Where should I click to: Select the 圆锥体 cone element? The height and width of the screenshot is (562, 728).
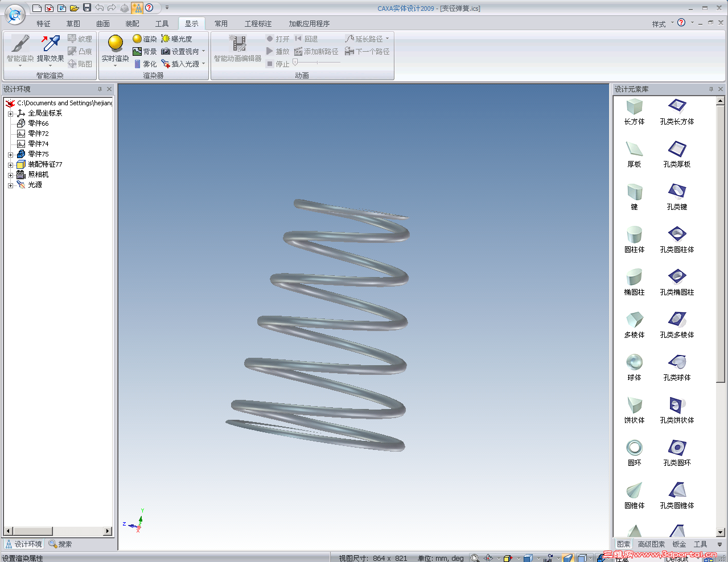pyautogui.click(x=634, y=496)
